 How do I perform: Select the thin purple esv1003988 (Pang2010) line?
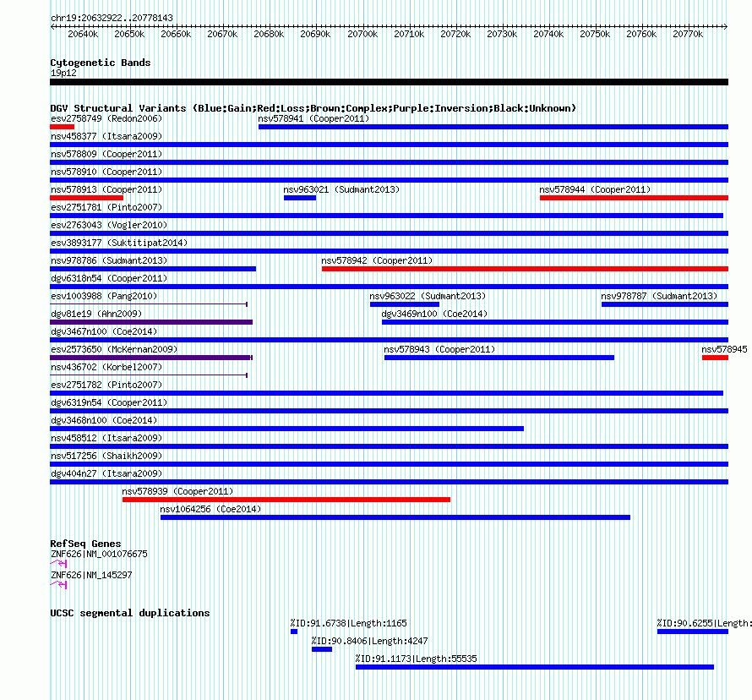point(149,304)
